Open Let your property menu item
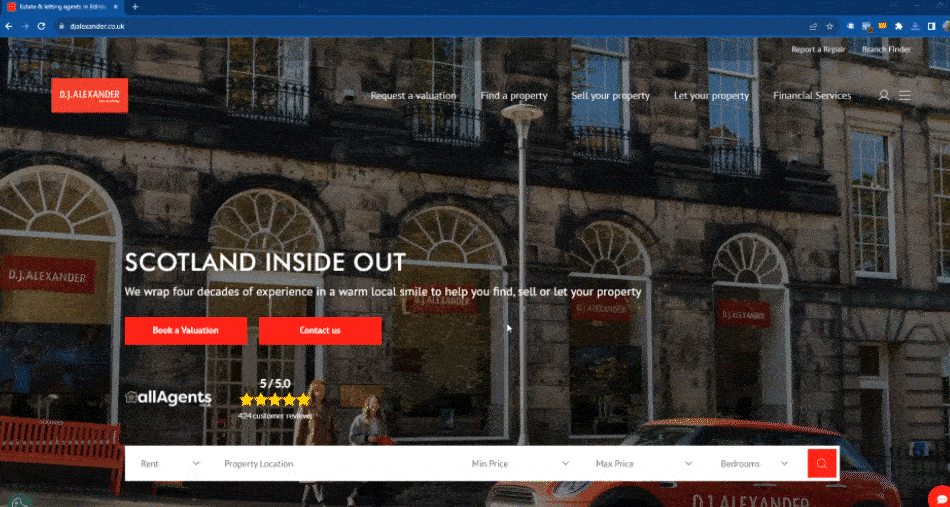The width and height of the screenshot is (950, 507). 711,96
